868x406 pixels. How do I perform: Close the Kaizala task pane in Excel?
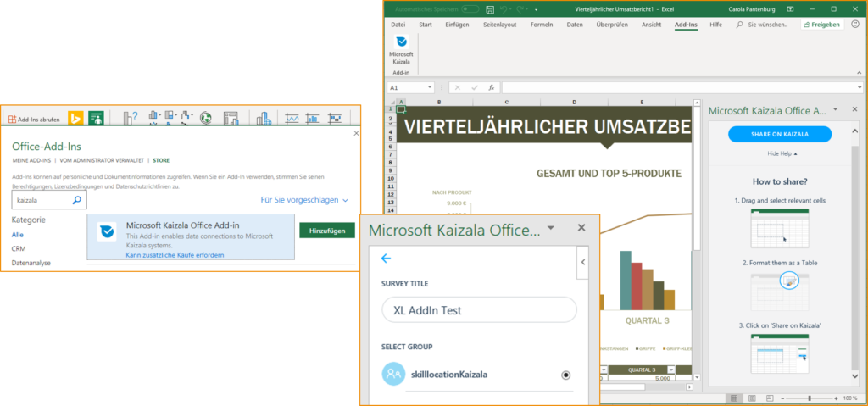coord(854,109)
